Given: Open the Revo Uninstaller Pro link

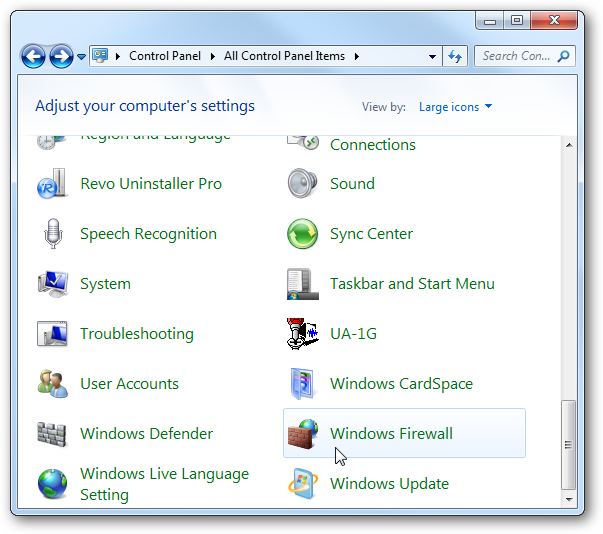Looking at the screenshot, I should (x=151, y=184).
